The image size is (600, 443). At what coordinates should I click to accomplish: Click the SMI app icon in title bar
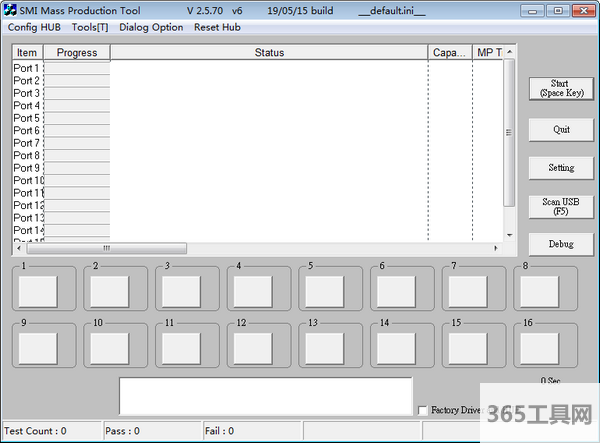(x=10, y=10)
